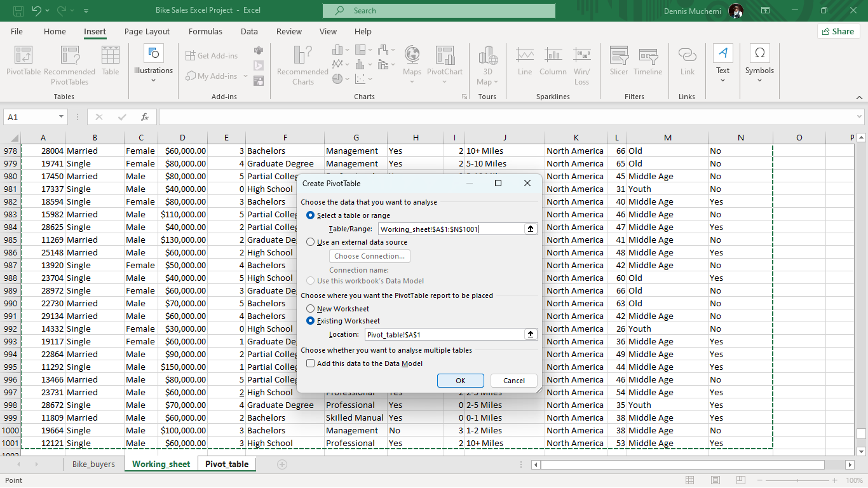Expand the formula bar

click(859, 117)
